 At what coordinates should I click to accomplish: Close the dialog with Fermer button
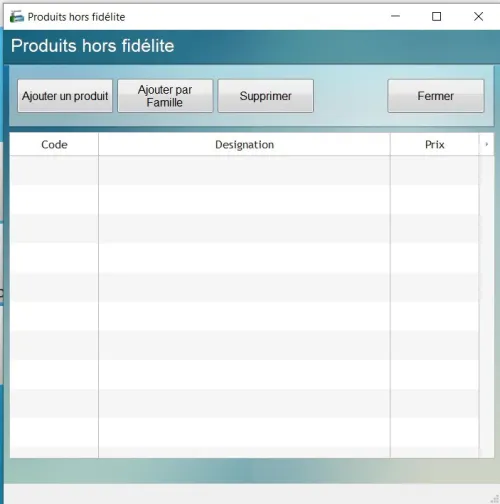[x=436, y=96]
